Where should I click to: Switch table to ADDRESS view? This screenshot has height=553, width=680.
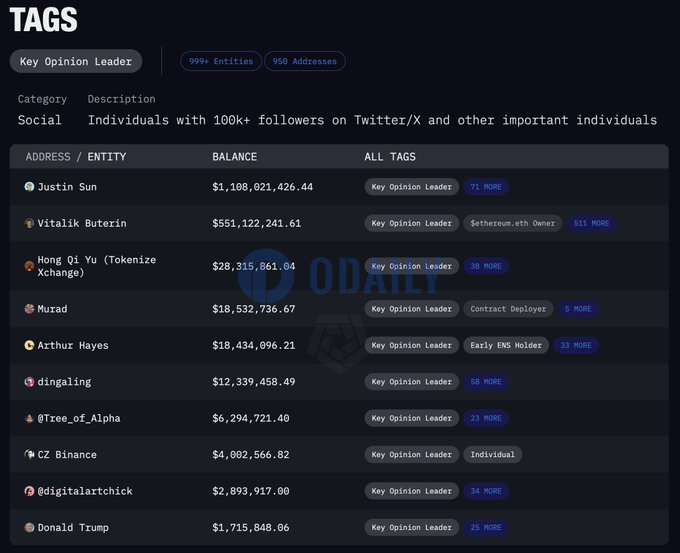pyautogui.click(x=48, y=157)
